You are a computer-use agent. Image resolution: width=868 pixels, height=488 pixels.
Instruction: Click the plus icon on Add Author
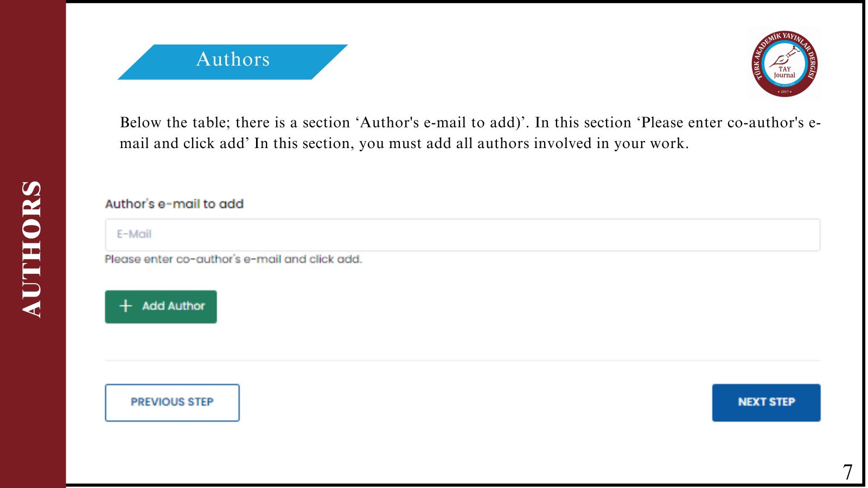click(125, 306)
